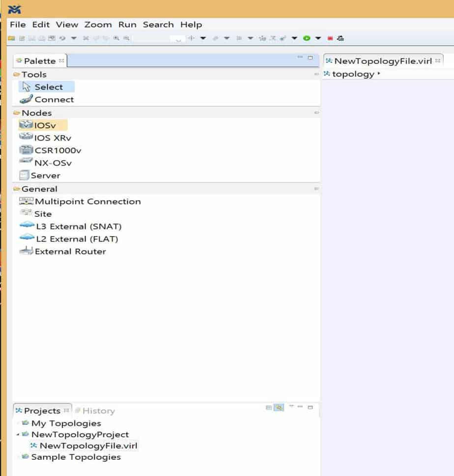
Task: Click the topology breadcrumb label
Action: click(x=353, y=74)
